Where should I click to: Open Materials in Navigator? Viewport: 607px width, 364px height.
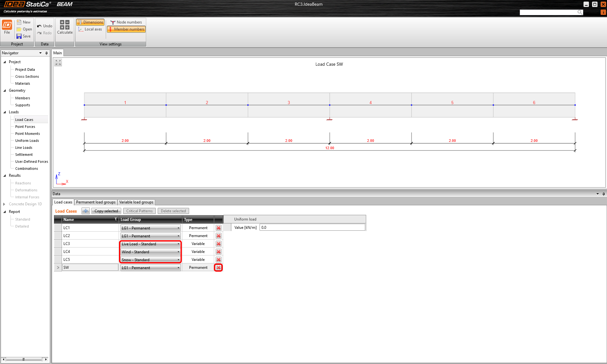point(23,83)
